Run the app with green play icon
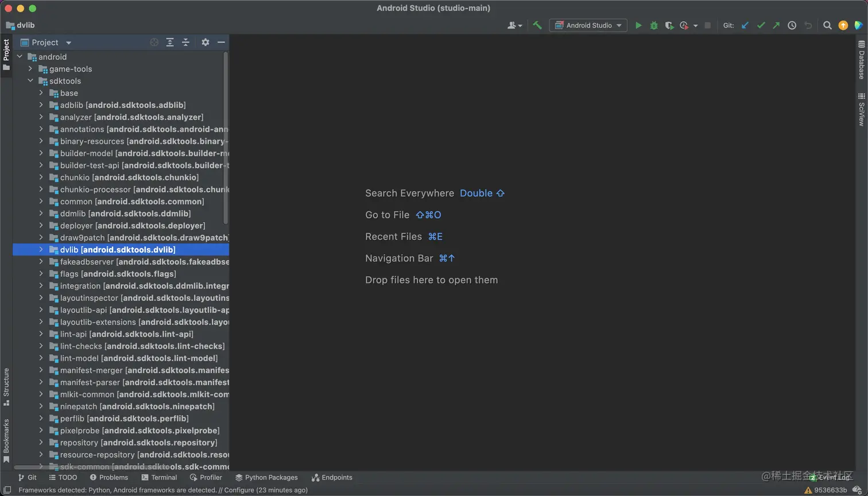The width and height of the screenshot is (868, 496). [x=638, y=25]
